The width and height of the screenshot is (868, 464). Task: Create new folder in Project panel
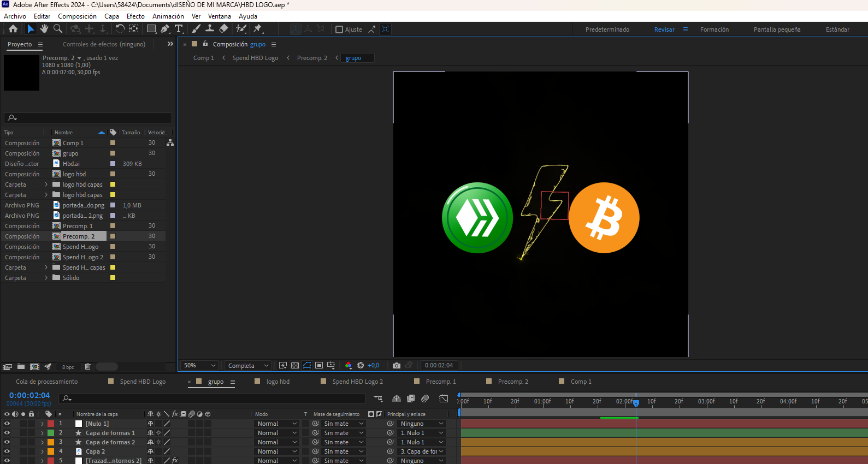(x=21, y=367)
